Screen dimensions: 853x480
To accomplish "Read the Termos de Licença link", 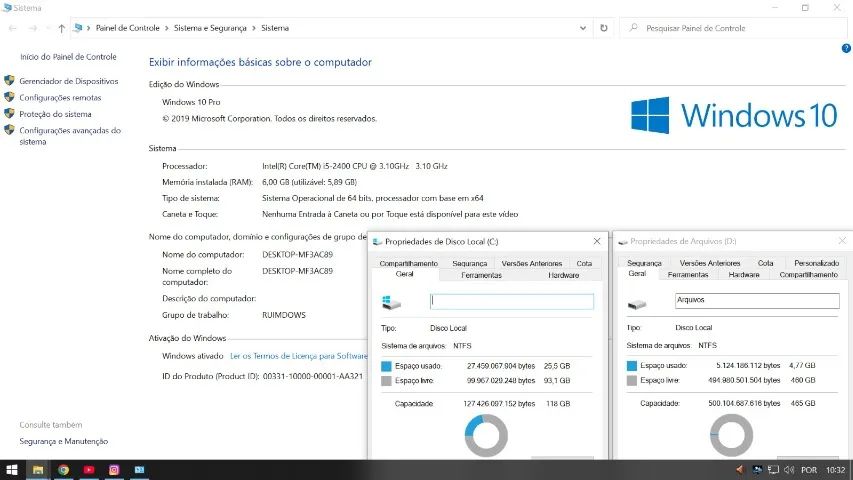I will (299, 356).
